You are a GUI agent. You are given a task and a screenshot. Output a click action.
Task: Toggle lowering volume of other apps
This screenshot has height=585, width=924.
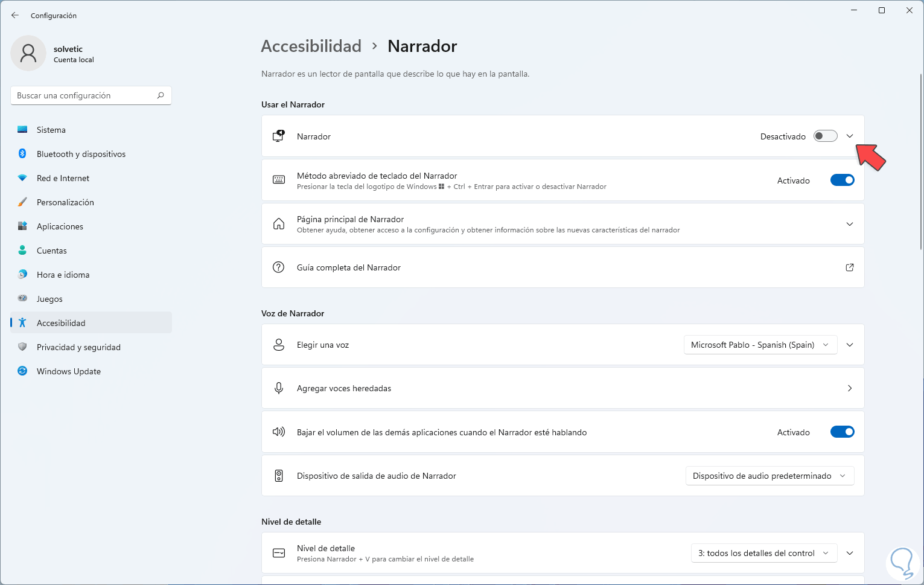(x=842, y=432)
